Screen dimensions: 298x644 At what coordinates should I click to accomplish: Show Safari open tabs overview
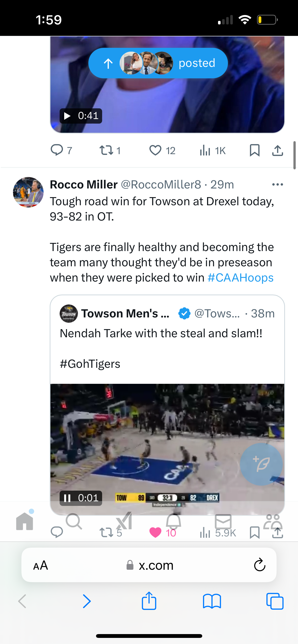(x=275, y=601)
